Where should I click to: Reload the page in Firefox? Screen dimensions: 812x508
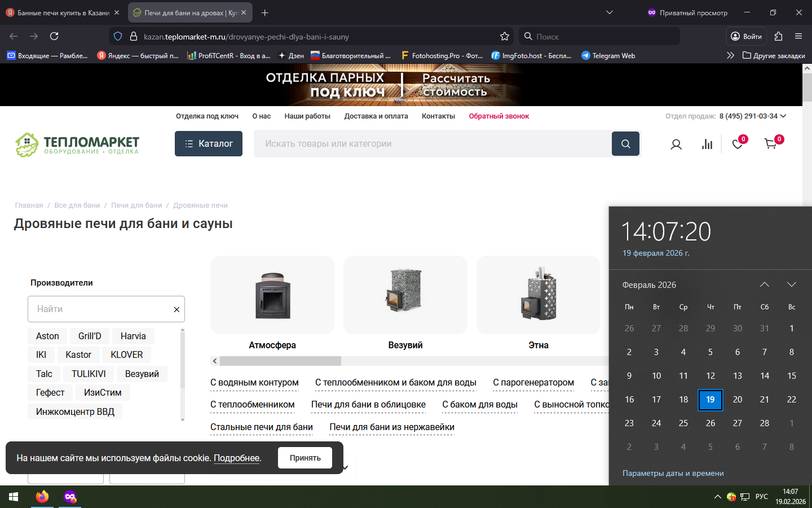click(54, 36)
